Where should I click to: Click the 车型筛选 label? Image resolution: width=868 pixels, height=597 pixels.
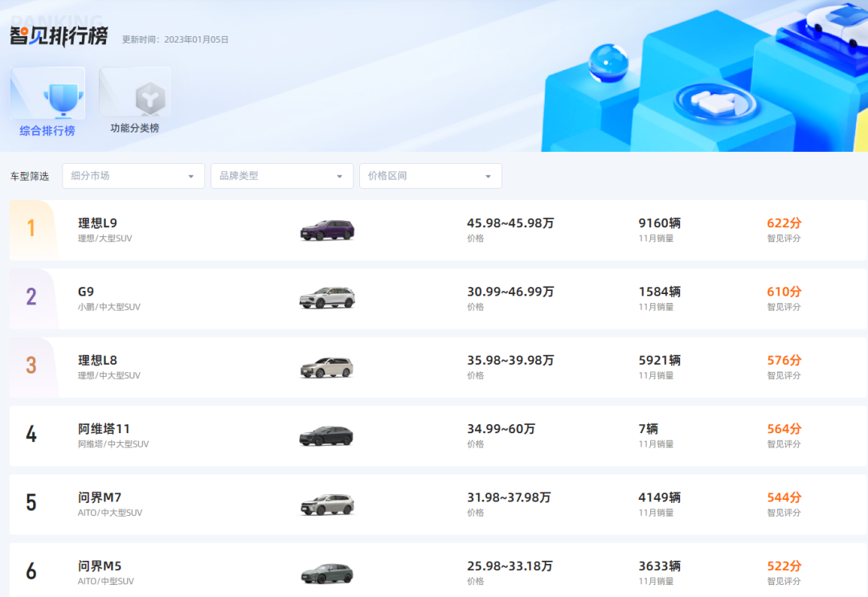[x=30, y=177]
